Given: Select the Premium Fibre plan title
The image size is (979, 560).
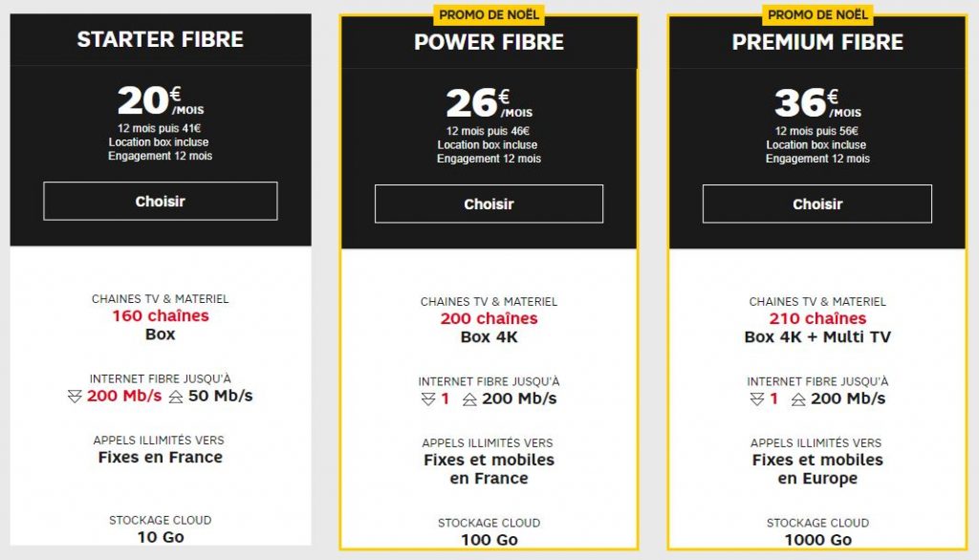Looking at the screenshot, I should (817, 42).
